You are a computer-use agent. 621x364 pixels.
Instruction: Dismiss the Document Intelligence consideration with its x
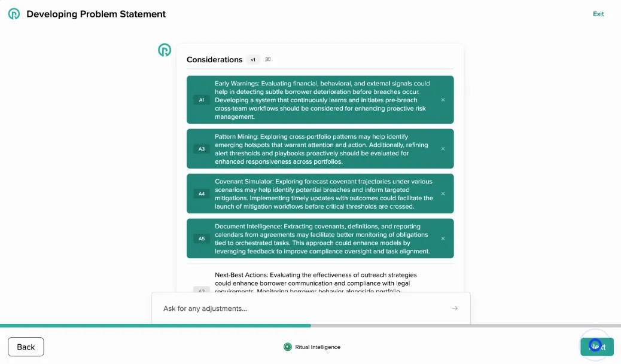443,238
